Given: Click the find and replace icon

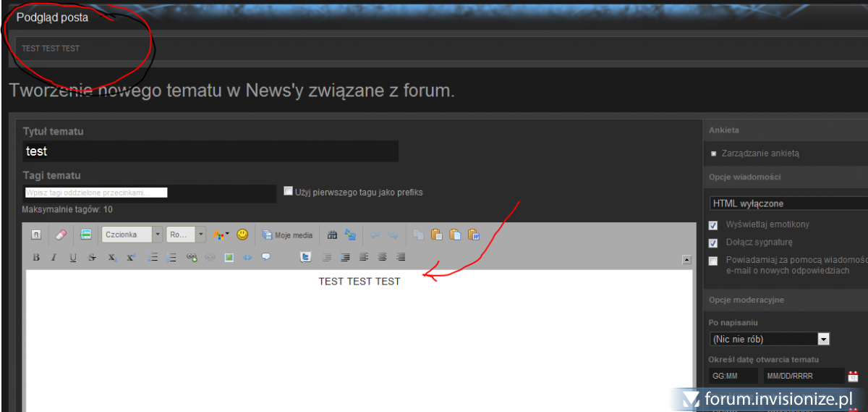Looking at the screenshot, I should pyautogui.click(x=350, y=235).
